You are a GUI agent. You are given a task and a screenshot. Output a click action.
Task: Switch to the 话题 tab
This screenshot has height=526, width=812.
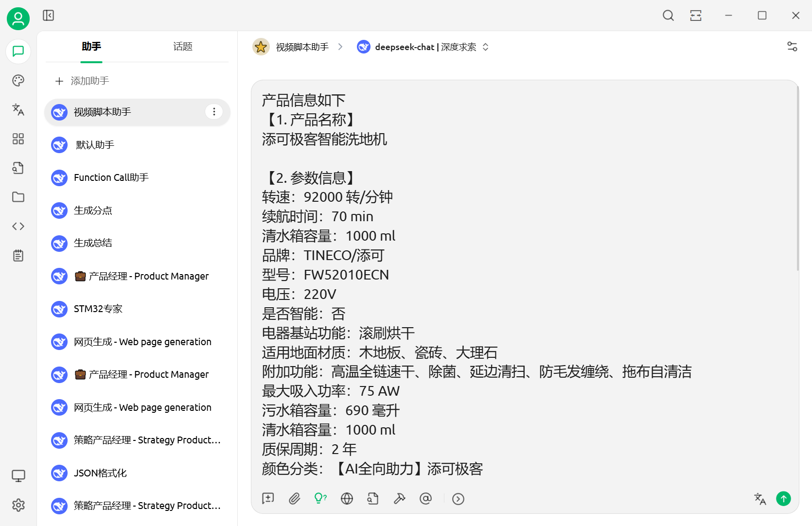tap(183, 47)
